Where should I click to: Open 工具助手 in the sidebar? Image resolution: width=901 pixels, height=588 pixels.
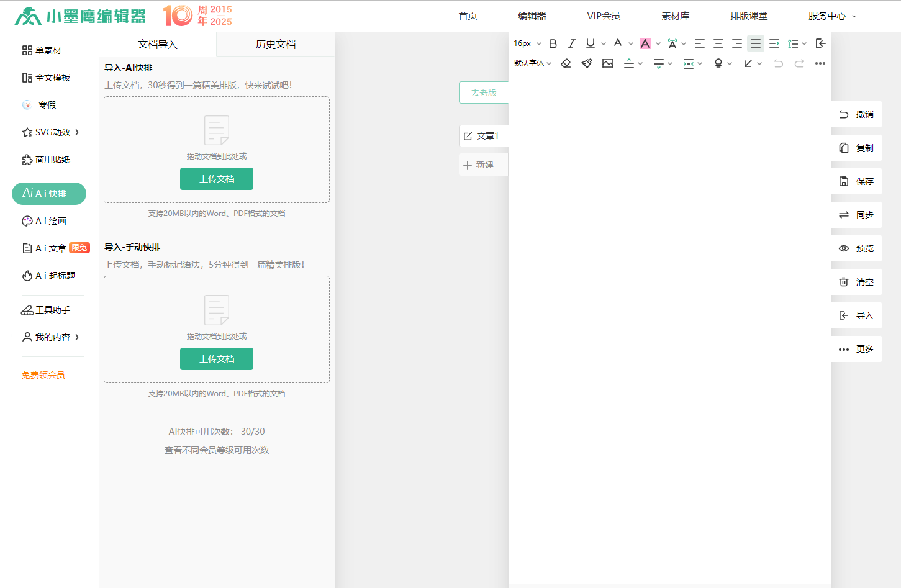click(48, 310)
